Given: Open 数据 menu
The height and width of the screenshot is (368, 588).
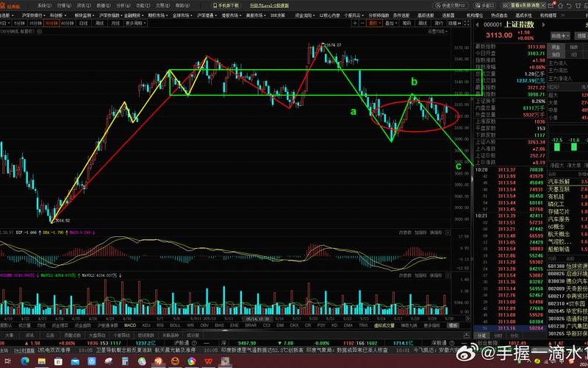Looking at the screenshot, I should pyautogui.click(x=104, y=6).
